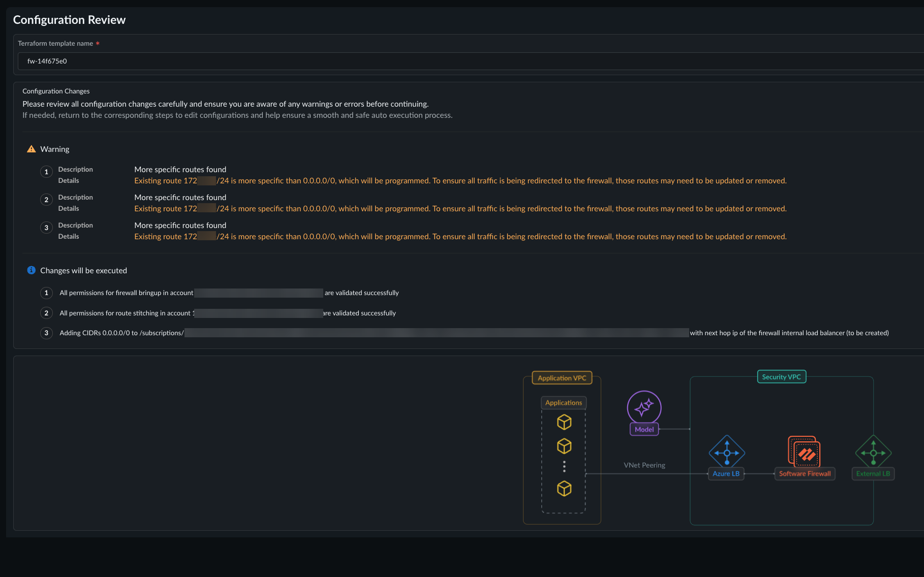Image resolution: width=924 pixels, height=577 pixels.
Task: Click the Model label tag
Action: coord(644,430)
